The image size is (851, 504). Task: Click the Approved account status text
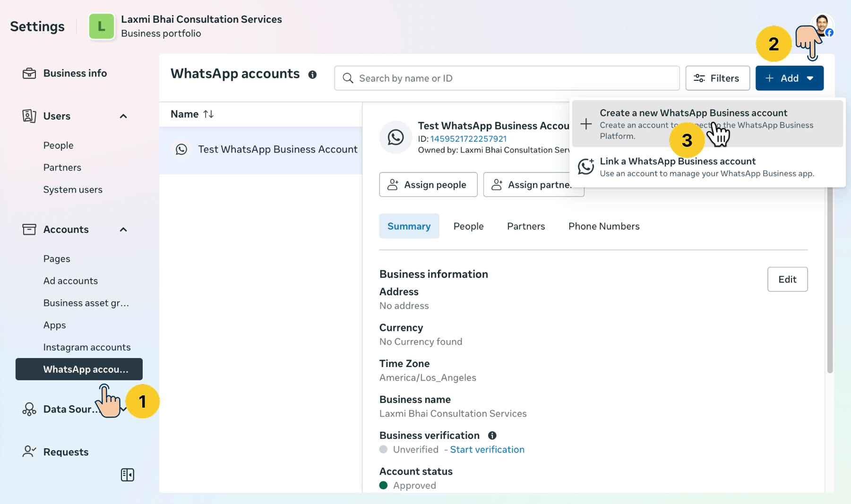414,486
